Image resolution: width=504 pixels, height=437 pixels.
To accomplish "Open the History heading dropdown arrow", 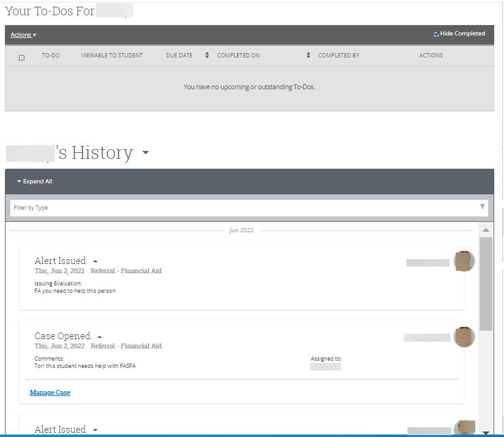I will (145, 153).
